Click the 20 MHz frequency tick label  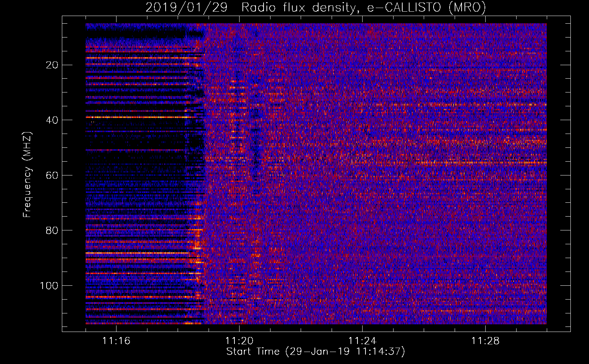52,65
